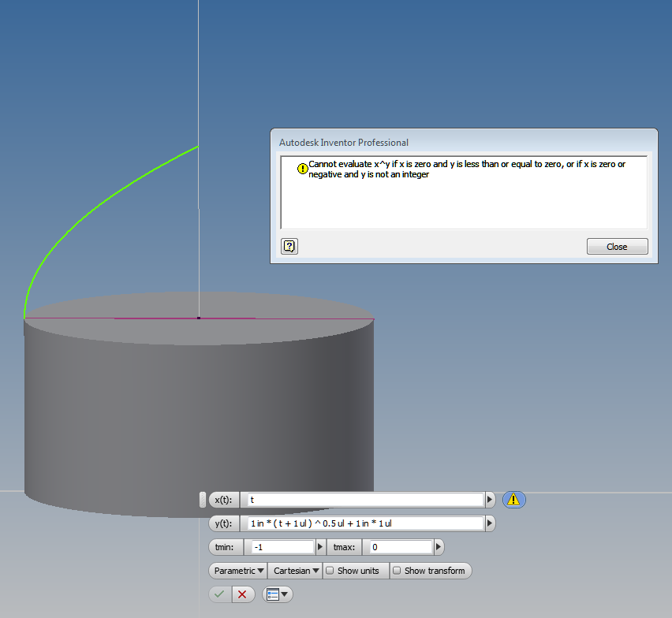Click the tmin: label
This screenshot has width=672, height=618.
(225, 547)
